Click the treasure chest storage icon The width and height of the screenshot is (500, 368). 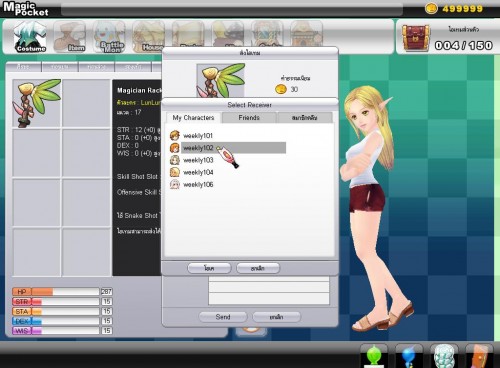pyautogui.click(x=415, y=38)
